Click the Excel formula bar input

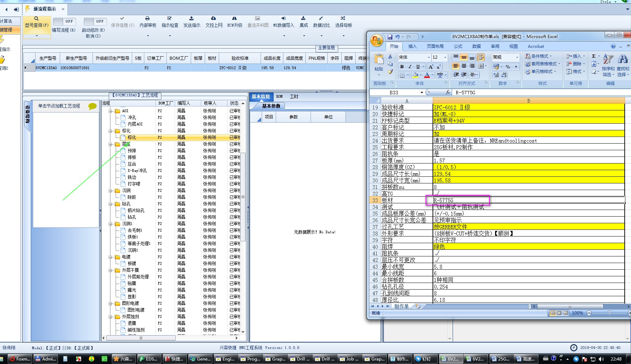click(x=541, y=93)
